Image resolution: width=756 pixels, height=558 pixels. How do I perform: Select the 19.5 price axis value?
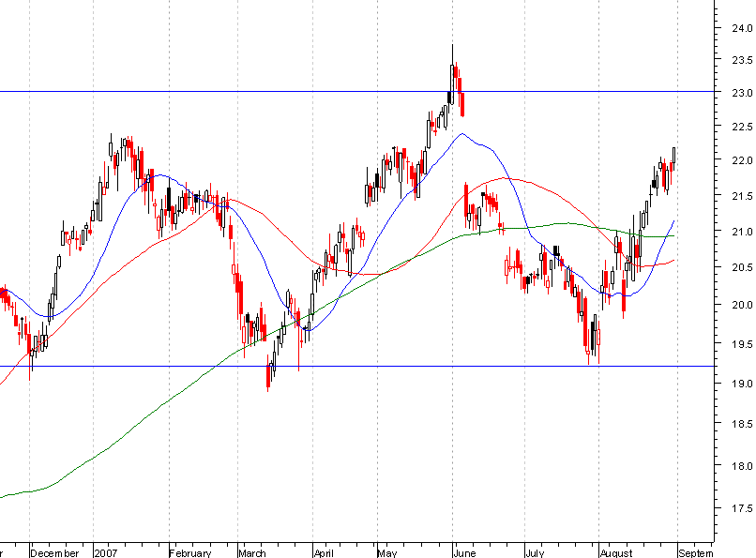coord(742,344)
